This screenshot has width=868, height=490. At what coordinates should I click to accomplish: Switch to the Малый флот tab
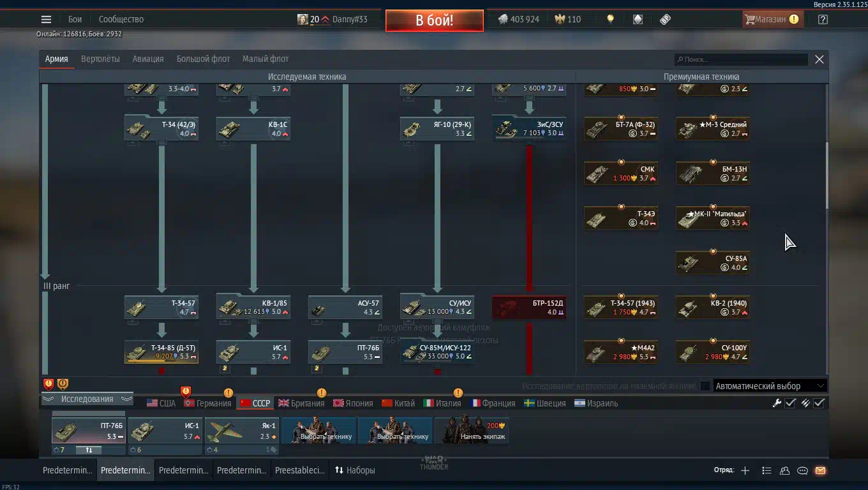pyautogui.click(x=266, y=59)
